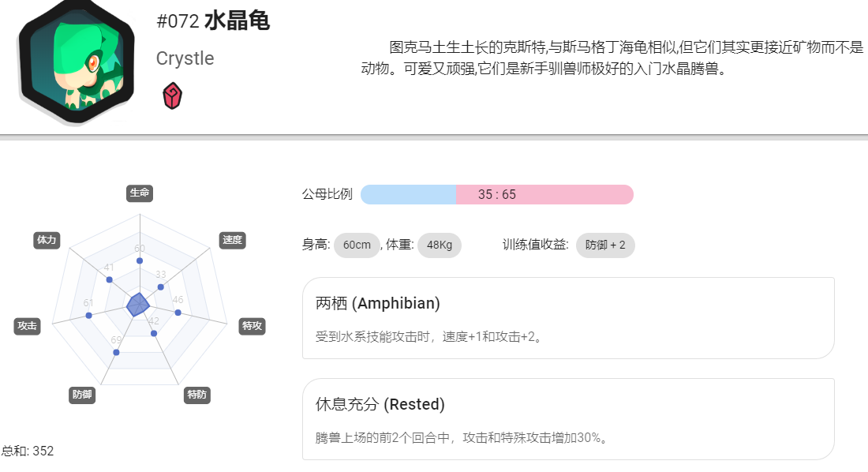Viewport: 868px width, 472px height.
Task: Click the 水晶龟 title heading
Action: tap(237, 21)
